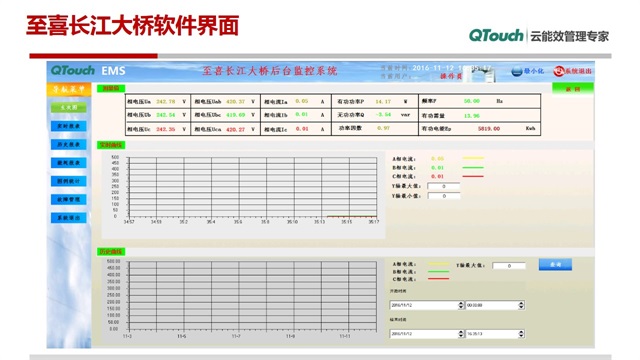This screenshot has width=640, height=360.
Task: Click reactive power Q value -3.54
Action: (x=383, y=115)
